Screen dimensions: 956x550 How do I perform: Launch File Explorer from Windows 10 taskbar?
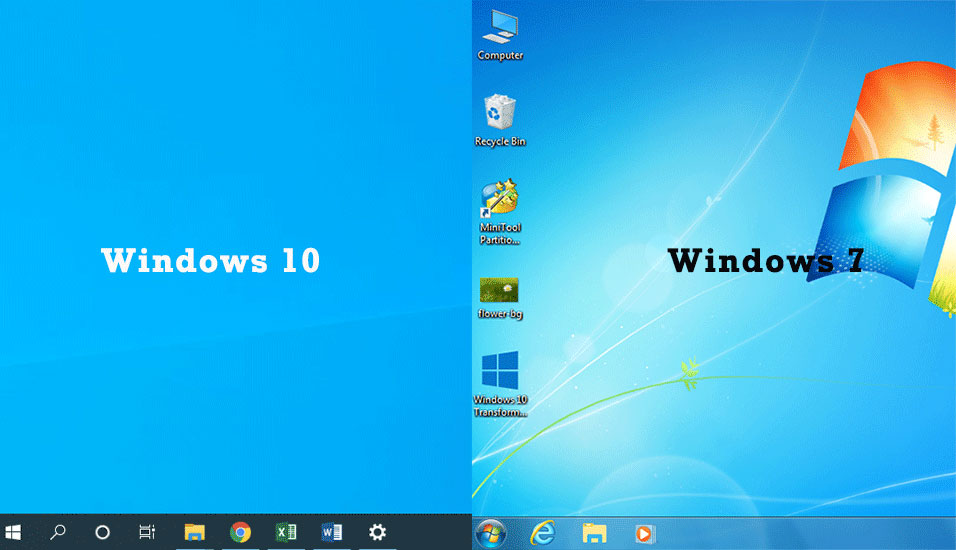tap(194, 532)
